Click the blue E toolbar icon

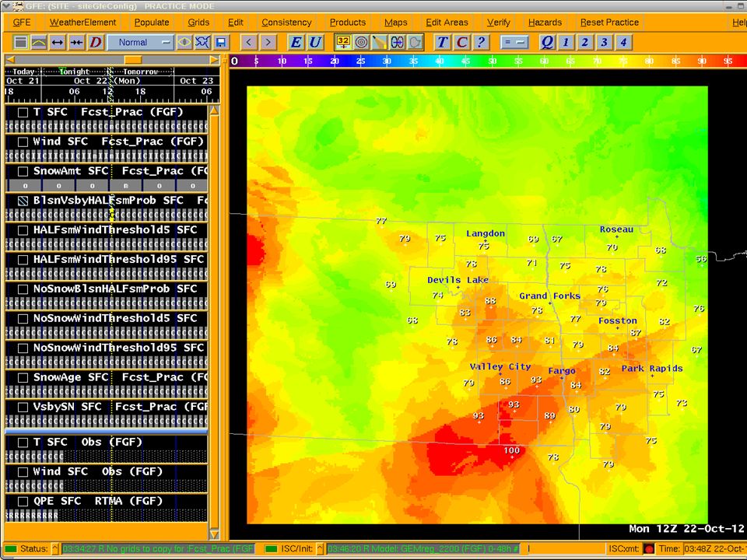296,42
